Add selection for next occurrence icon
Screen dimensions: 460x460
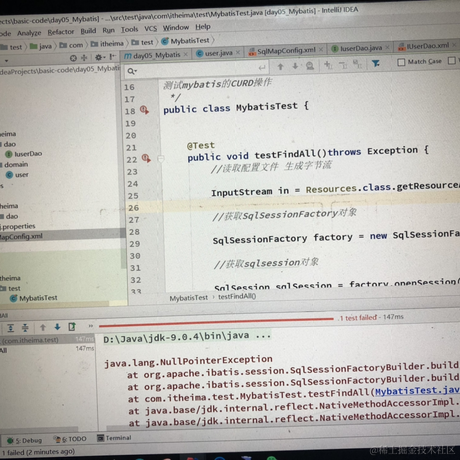328,65
